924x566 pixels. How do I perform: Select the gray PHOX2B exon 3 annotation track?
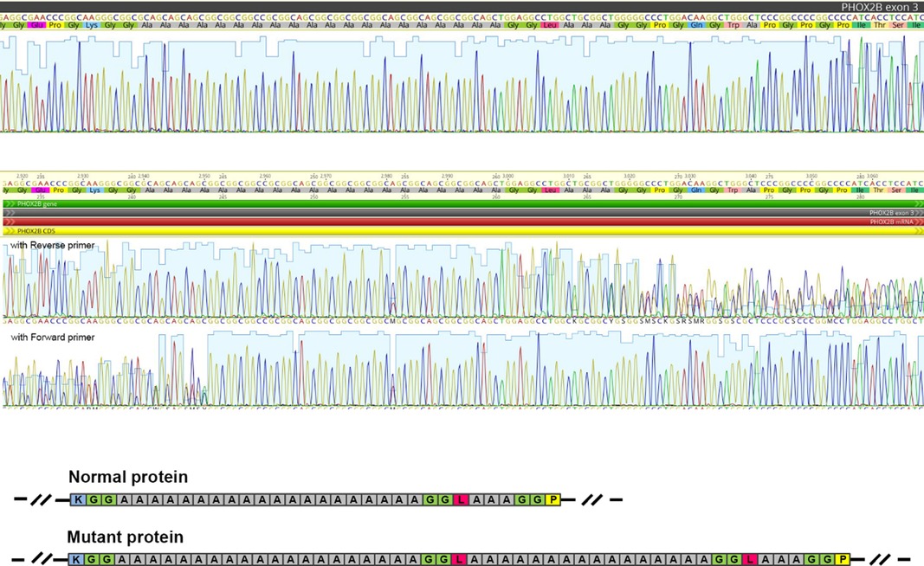pos(462,213)
